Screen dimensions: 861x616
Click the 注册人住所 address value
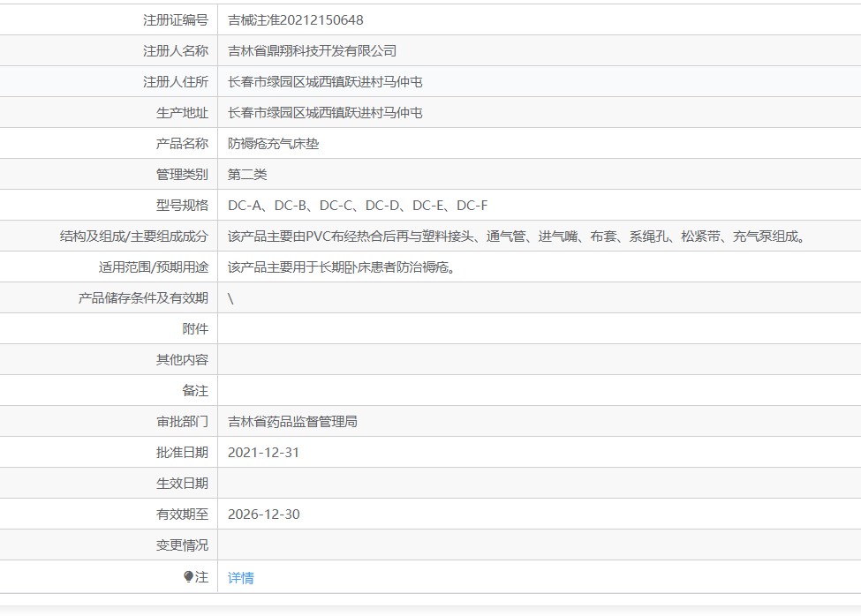pos(325,82)
